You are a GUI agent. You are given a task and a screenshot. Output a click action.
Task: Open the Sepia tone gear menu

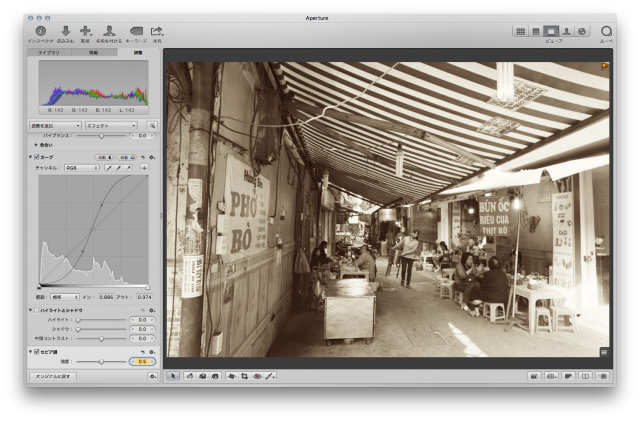pyautogui.click(x=152, y=352)
